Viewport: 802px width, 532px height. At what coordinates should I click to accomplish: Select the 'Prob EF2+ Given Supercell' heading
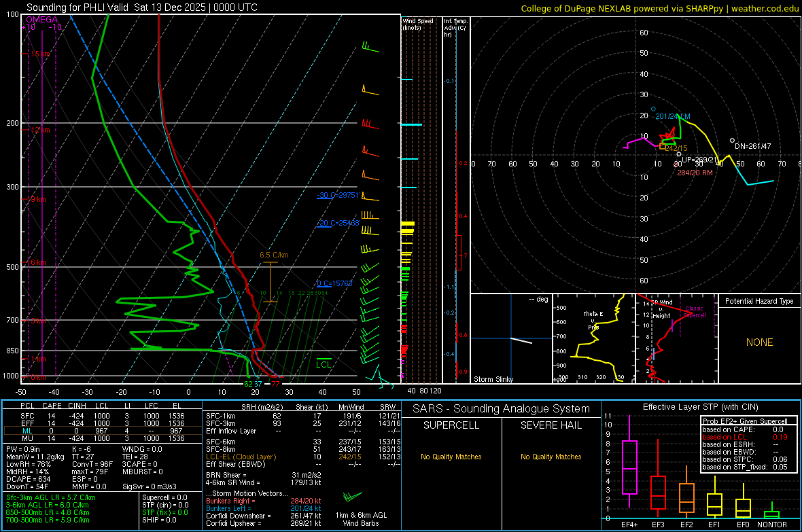pyautogui.click(x=745, y=421)
